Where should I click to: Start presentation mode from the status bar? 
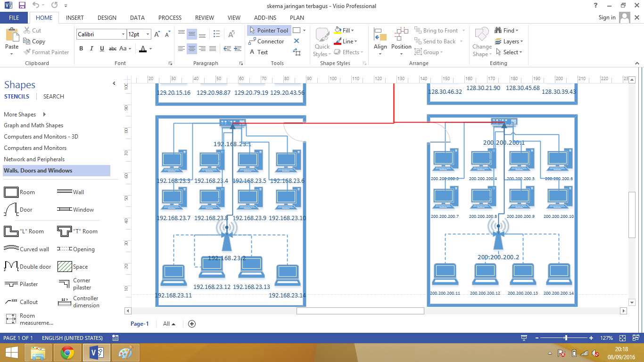coord(524,338)
